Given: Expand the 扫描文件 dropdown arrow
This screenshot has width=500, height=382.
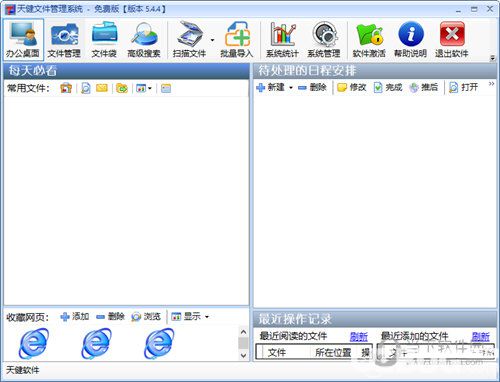Looking at the screenshot, I should (212, 40).
